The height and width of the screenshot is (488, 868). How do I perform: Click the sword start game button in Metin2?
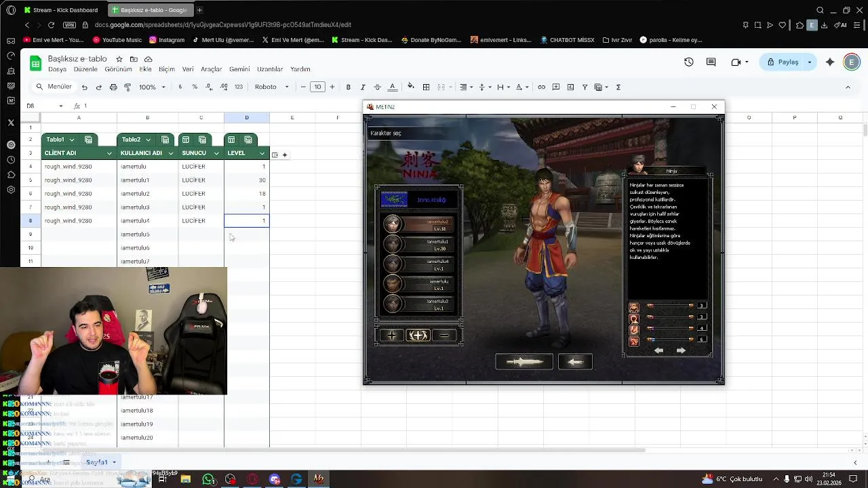coord(524,362)
